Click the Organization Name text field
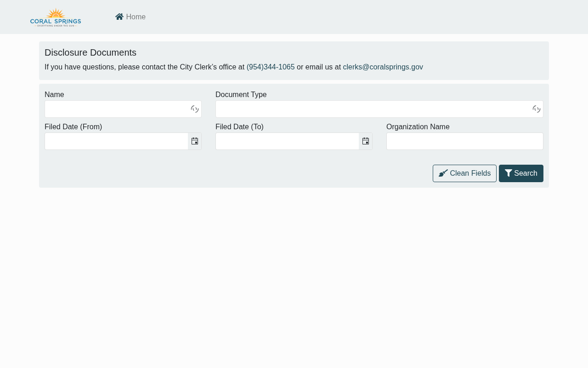This screenshot has width=588, height=368. [x=465, y=141]
